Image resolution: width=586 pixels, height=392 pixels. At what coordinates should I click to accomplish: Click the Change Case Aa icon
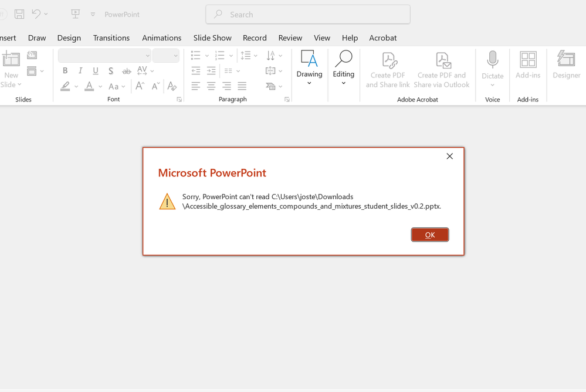click(114, 87)
